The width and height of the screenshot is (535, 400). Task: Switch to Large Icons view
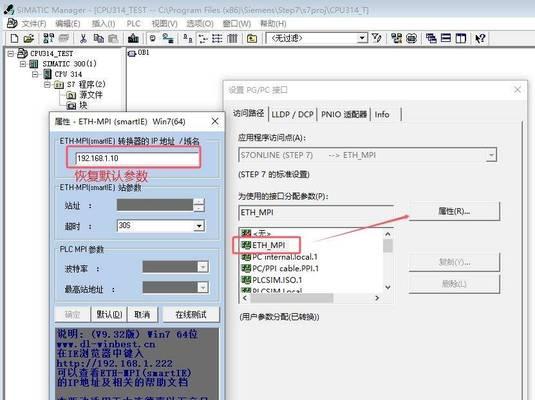point(187,38)
